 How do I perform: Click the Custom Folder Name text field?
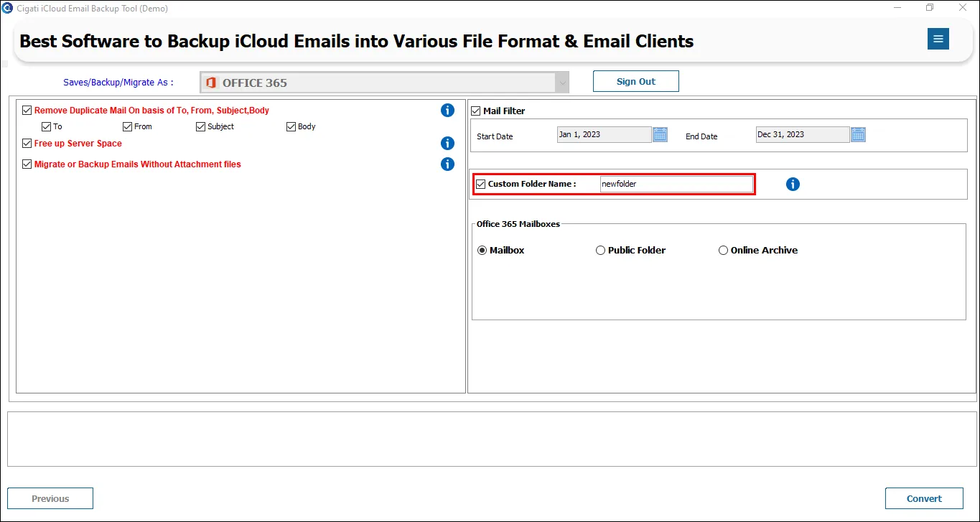coord(677,185)
